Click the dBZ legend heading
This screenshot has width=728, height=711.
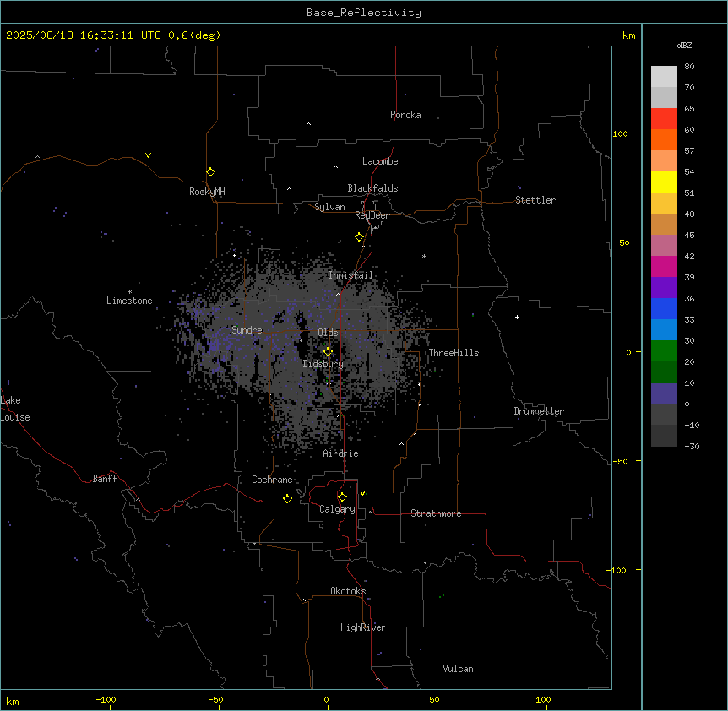tap(684, 45)
